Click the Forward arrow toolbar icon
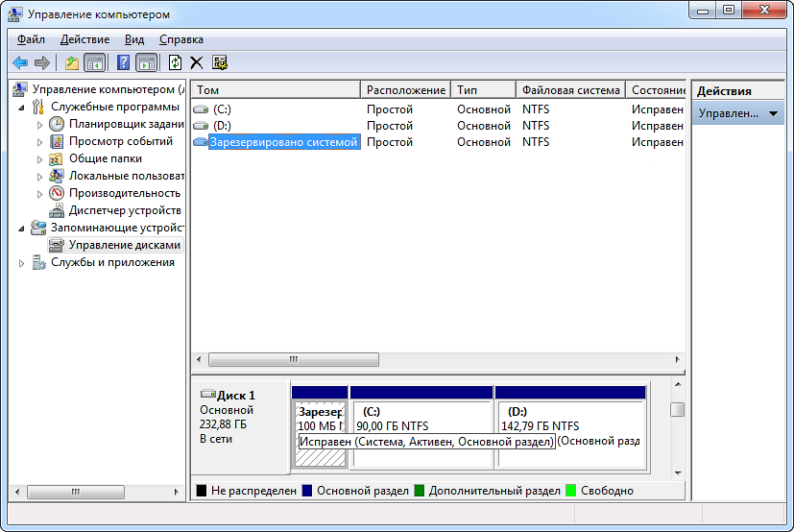 [41, 62]
